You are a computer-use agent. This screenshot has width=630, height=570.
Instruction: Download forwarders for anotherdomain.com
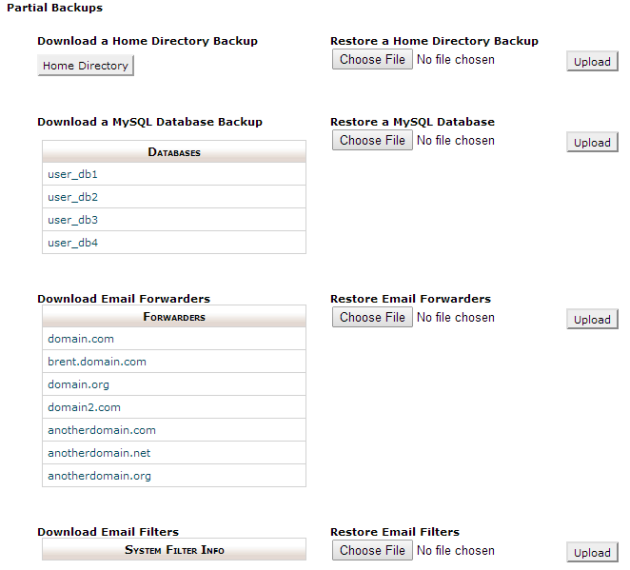click(x=102, y=431)
